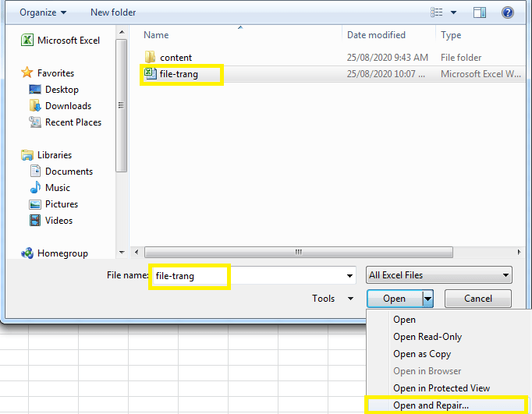Click the horizontal scroll right arrow
Viewport: 532px width, 414px height.
[519, 252]
